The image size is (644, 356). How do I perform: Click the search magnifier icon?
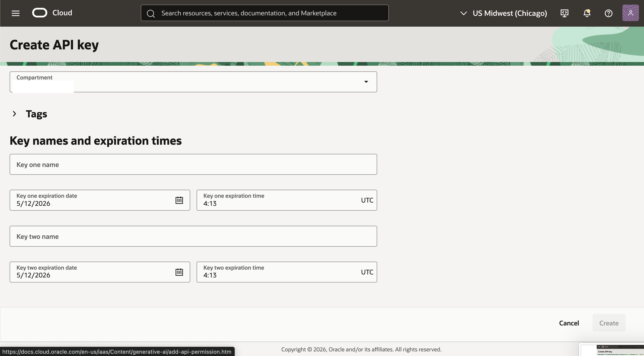point(151,13)
